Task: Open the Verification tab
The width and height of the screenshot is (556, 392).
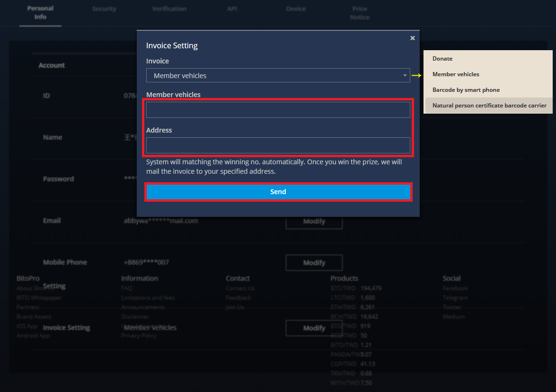Action: (169, 9)
